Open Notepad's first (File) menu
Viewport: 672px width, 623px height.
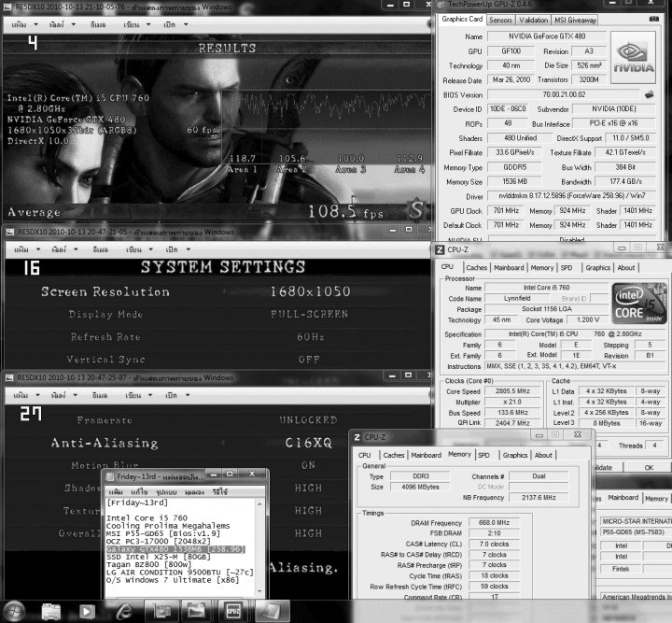[x=116, y=492]
